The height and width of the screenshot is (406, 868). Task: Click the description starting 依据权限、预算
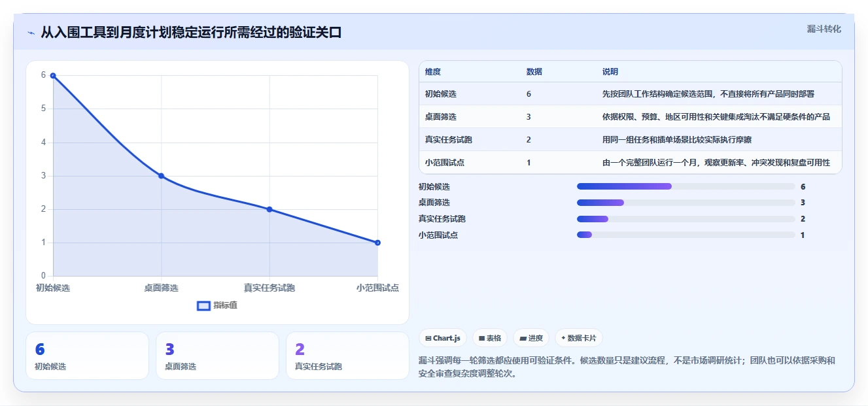coord(716,117)
